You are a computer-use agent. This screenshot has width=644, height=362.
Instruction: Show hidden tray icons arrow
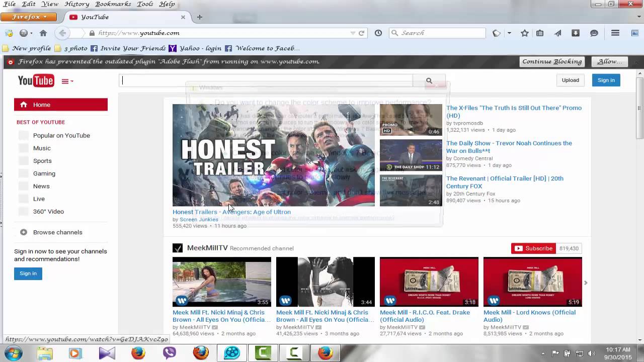click(x=543, y=353)
